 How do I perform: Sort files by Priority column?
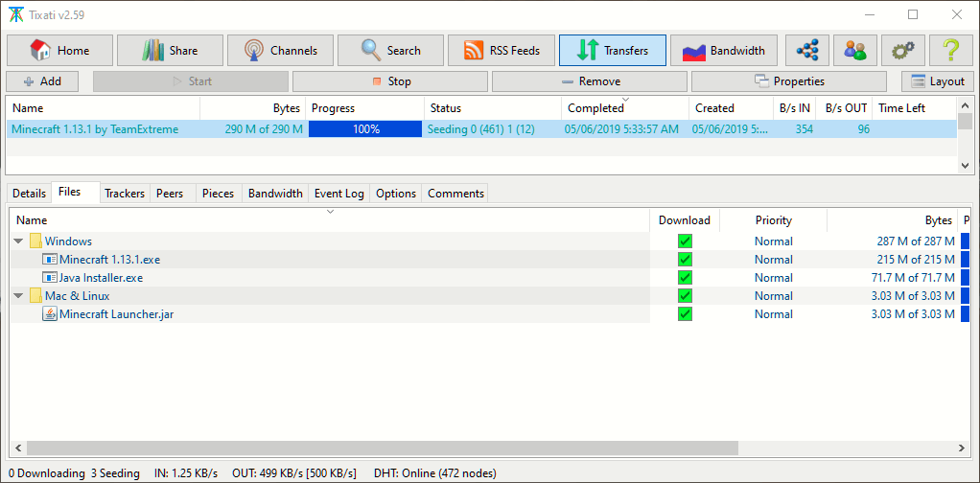coord(773,220)
